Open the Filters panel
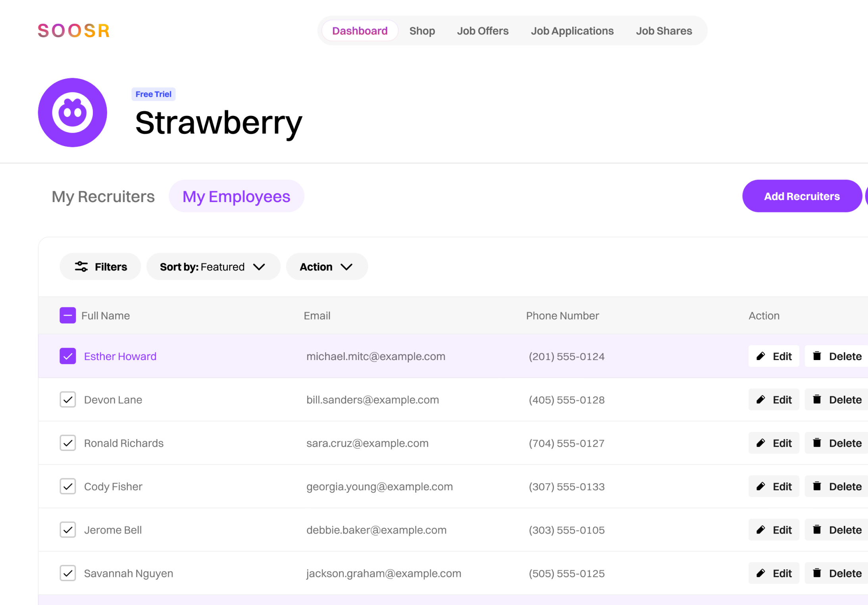 100,267
